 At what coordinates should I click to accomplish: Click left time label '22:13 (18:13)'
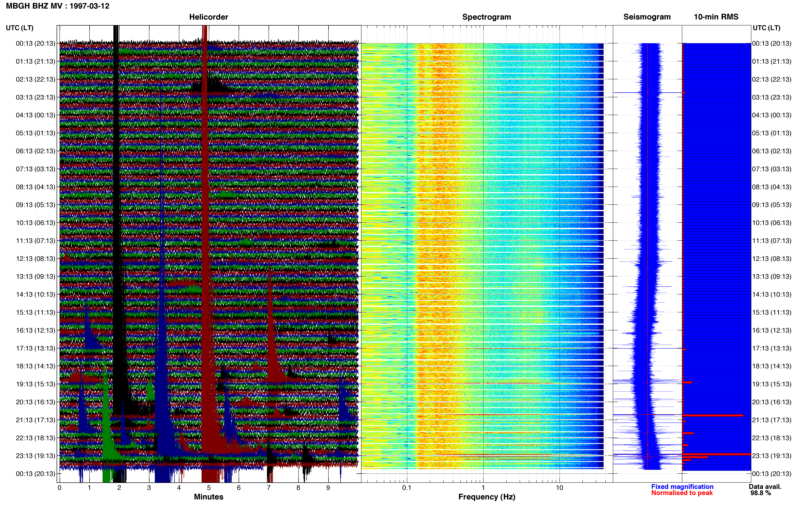coord(36,438)
